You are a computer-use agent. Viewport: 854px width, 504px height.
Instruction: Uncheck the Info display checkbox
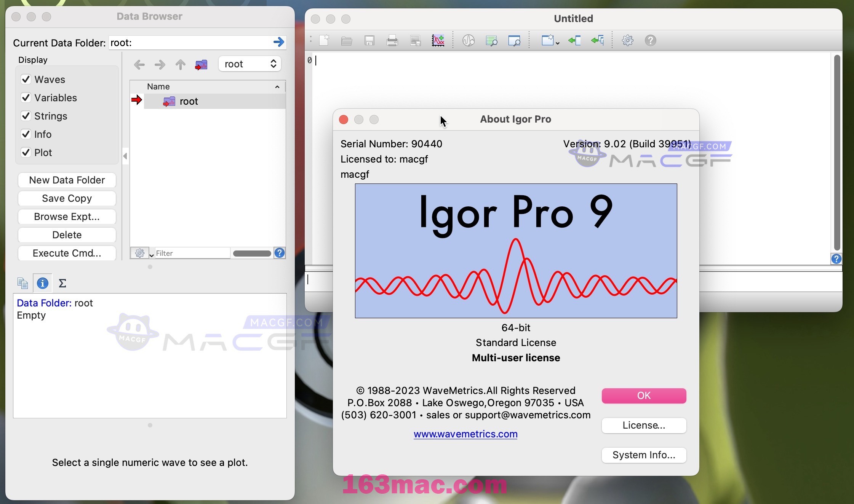(x=26, y=134)
